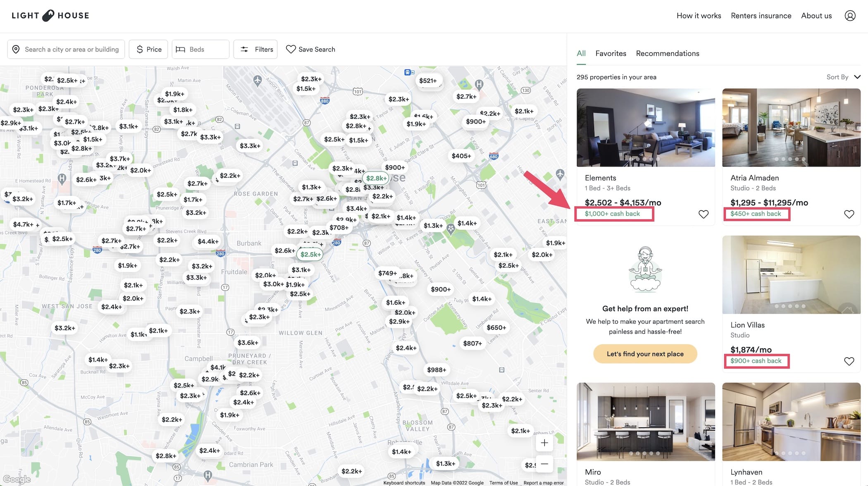Zoom out the map with minus button
The width and height of the screenshot is (868, 486).
coord(544,464)
